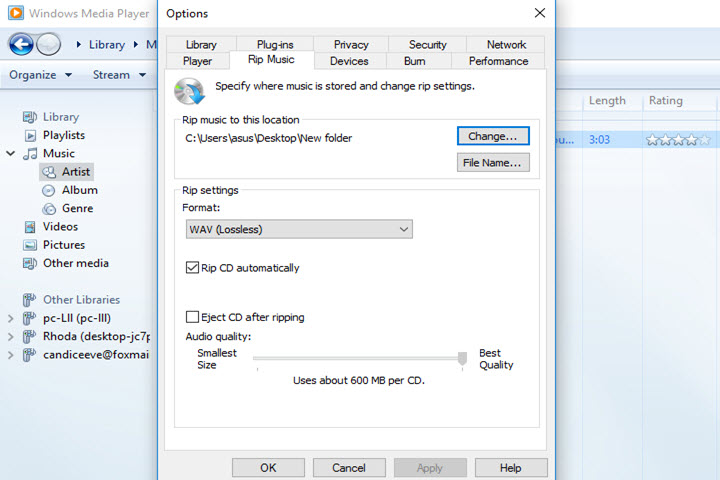Click the pc-LII library icon

(29, 318)
